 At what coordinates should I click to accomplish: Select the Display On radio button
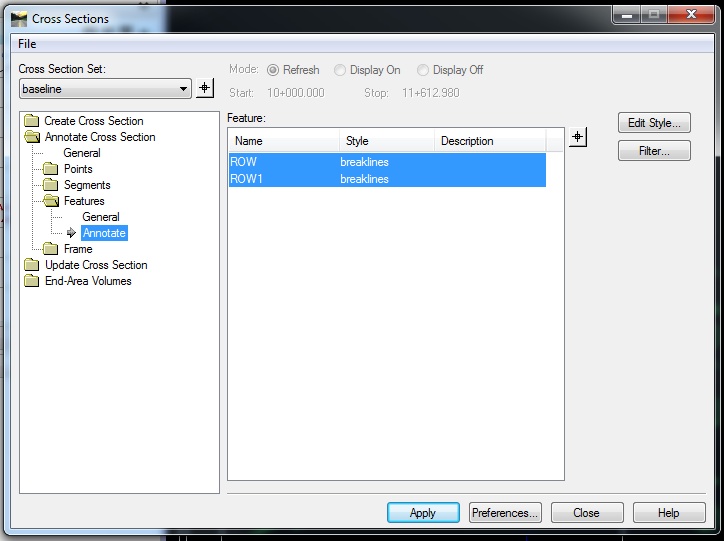pyautogui.click(x=340, y=70)
